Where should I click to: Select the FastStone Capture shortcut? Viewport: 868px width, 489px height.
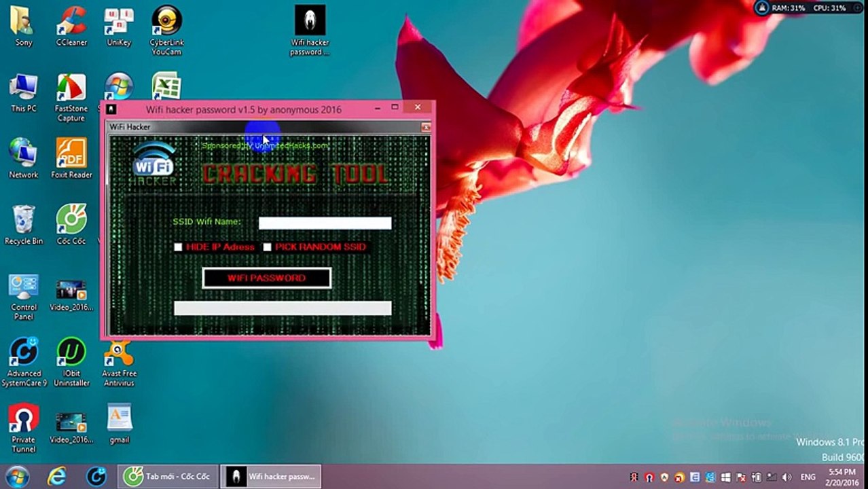[x=71, y=98]
